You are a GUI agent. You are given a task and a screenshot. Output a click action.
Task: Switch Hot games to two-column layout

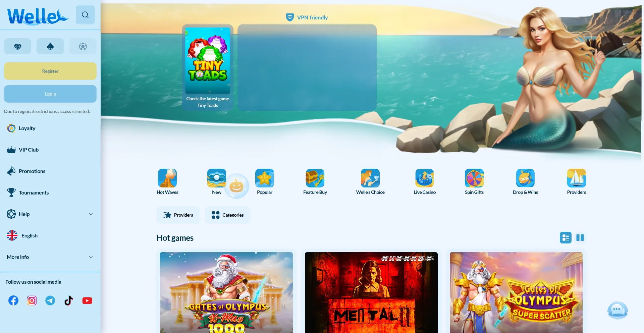coord(580,237)
